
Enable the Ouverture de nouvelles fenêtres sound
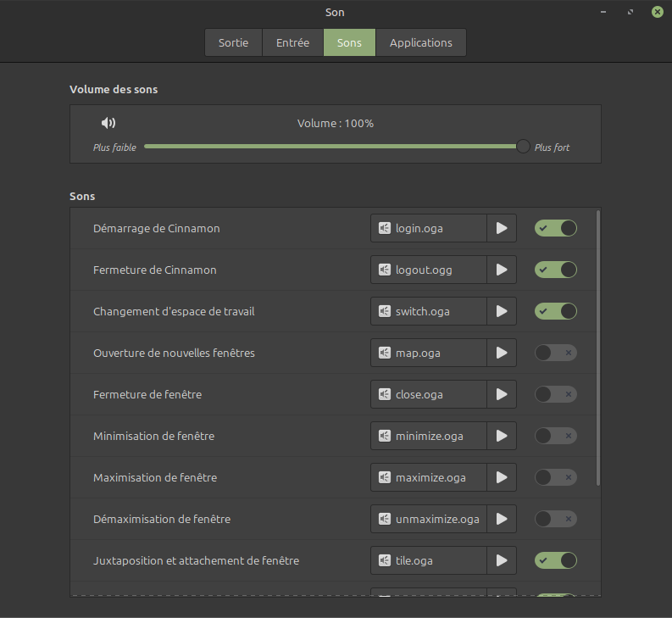pyautogui.click(x=556, y=353)
